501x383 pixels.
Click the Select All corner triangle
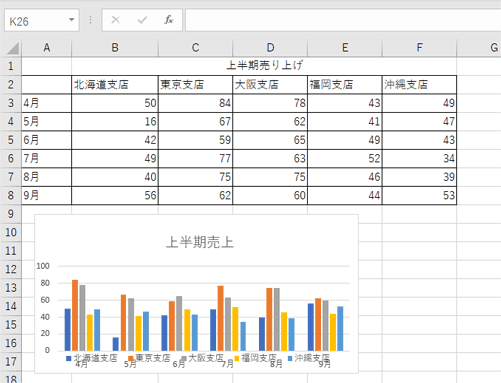click(x=13, y=48)
